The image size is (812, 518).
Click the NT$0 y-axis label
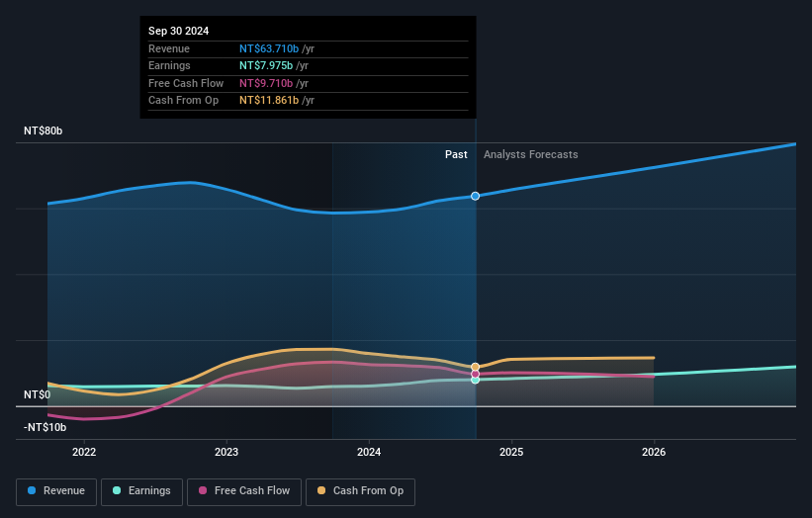38,394
